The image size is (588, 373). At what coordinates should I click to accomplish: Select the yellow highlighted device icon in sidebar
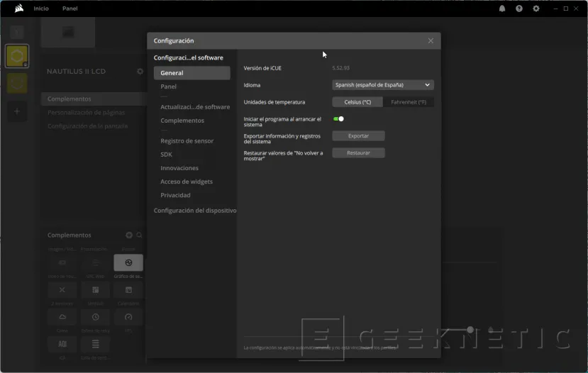[x=17, y=56]
